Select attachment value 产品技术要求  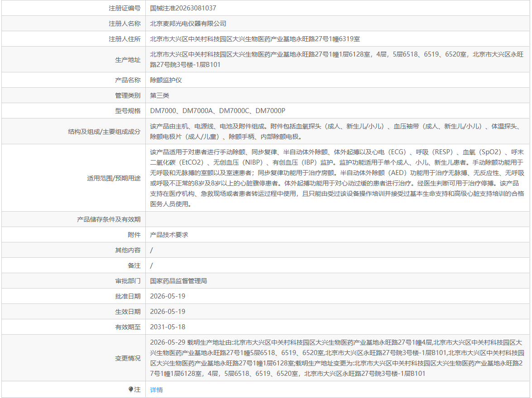169,235
